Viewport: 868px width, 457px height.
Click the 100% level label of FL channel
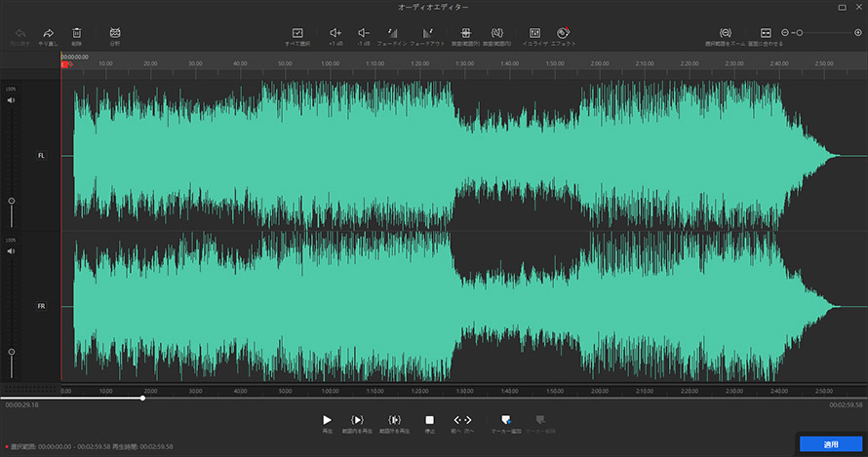(x=11, y=89)
